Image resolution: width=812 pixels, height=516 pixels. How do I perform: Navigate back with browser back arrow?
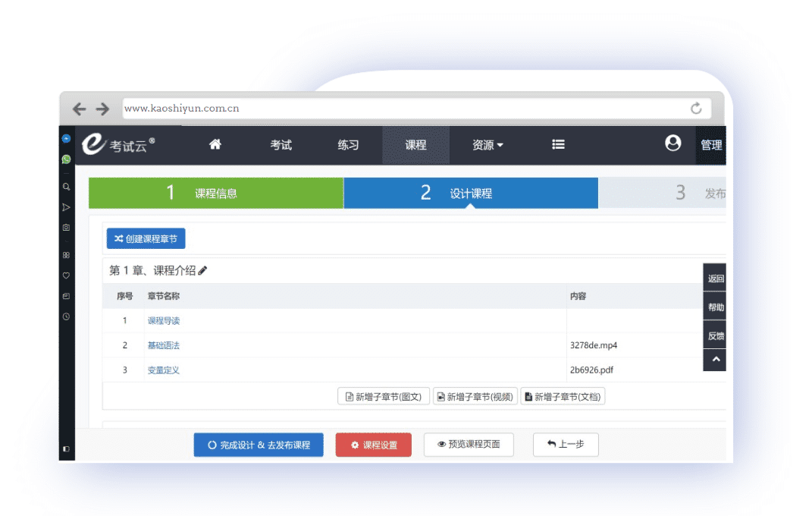pos(80,109)
